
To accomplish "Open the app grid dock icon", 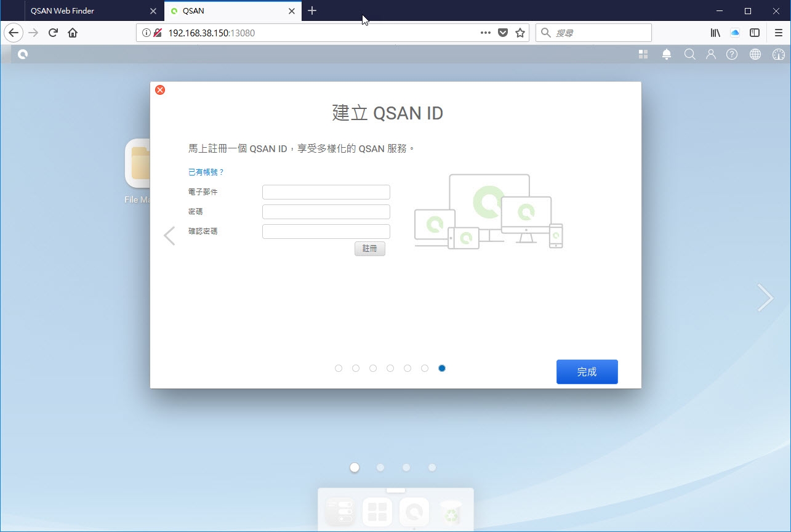I will [377, 512].
